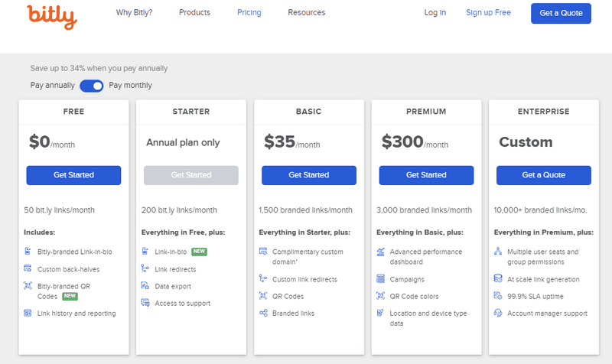Screen dimensions: 612x364
Task: Click the disabled Starter Get Started button
Action: coord(191,175)
